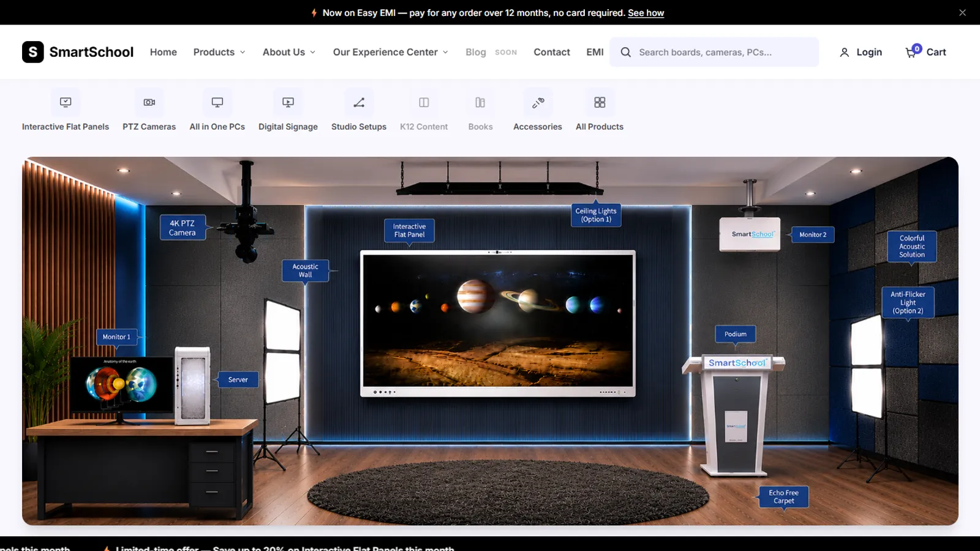Open the Accessories category icon
The width and height of the screenshot is (980, 551).
click(x=538, y=102)
